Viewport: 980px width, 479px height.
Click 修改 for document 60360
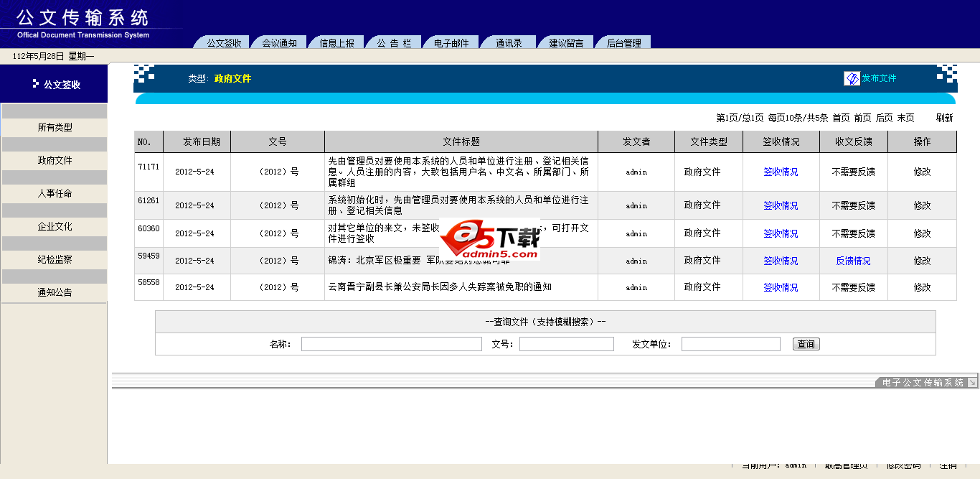pyautogui.click(x=922, y=233)
